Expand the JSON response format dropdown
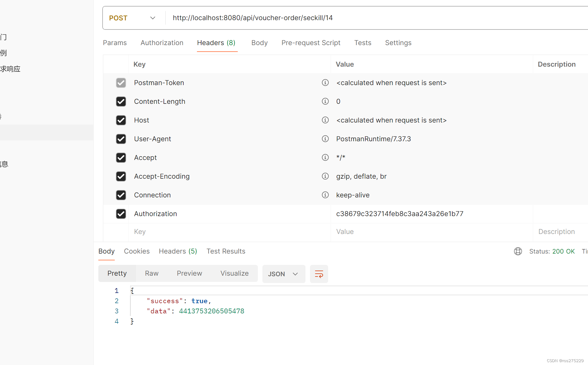This screenshot has height=365, width=588. pos(283,274)
